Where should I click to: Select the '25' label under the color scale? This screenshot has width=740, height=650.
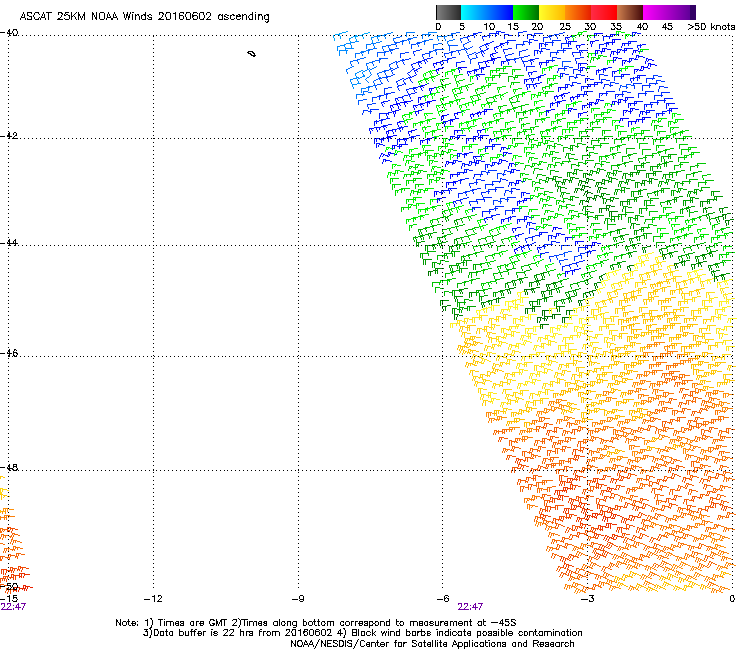565,26
